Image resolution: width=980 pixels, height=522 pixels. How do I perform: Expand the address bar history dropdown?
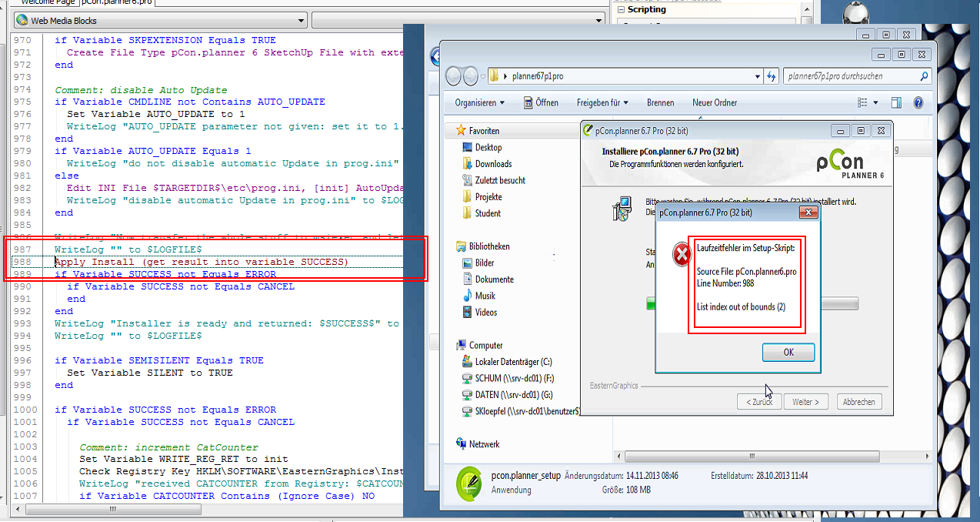758,76
